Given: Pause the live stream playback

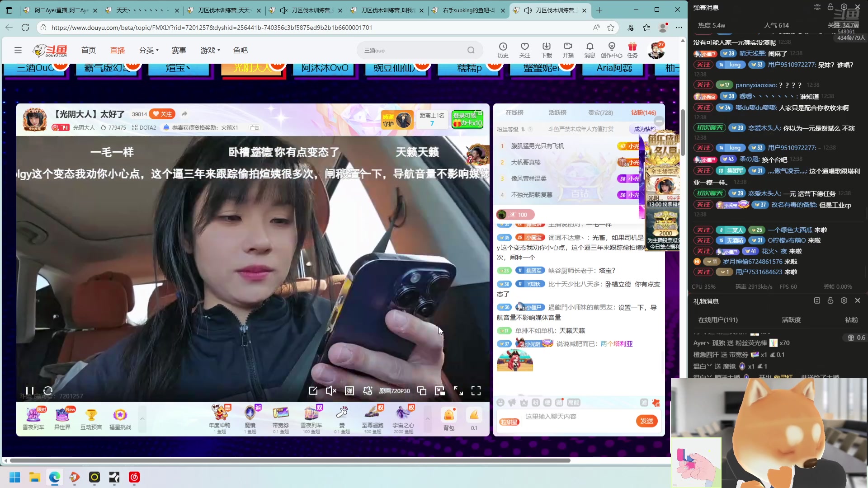Looking at the screenshot, I should [30, 390].
